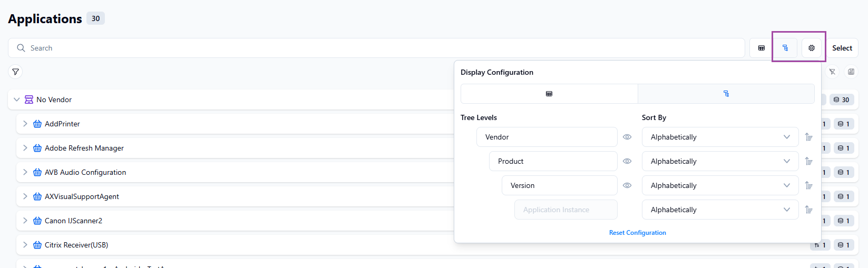Click the AVB Audio Configuration basket icon
868x268 pixels.
[x=37, y=172]
